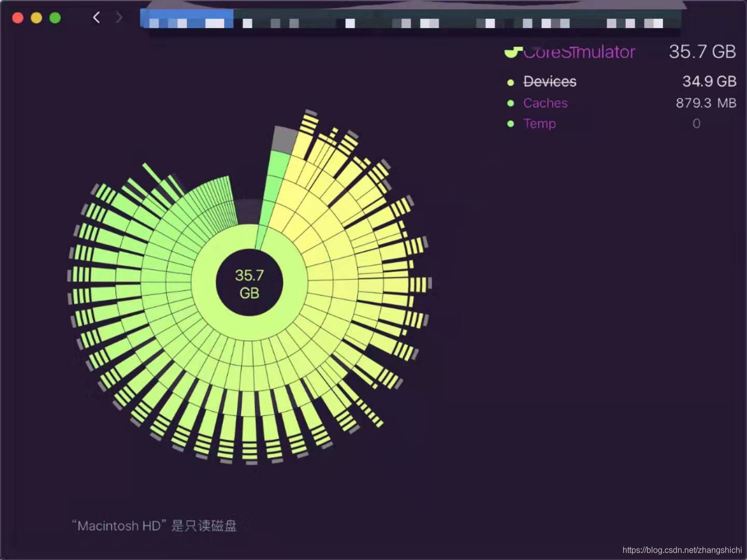747x560 pixels.
Task: Click the green dot beside Temp
Action: point(511,124)
